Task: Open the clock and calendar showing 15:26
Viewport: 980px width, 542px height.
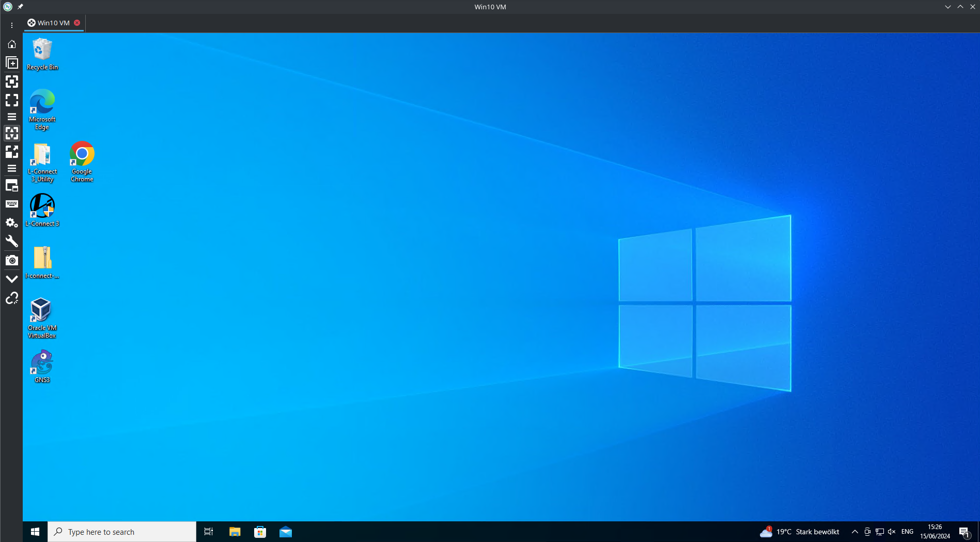Action: click(935, 532)
